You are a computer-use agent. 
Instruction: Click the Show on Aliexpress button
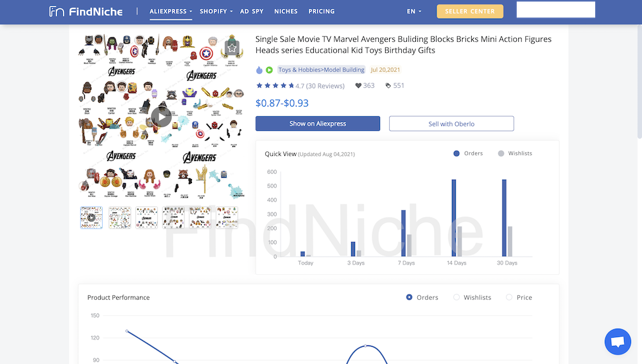click(x=318, y=123)
